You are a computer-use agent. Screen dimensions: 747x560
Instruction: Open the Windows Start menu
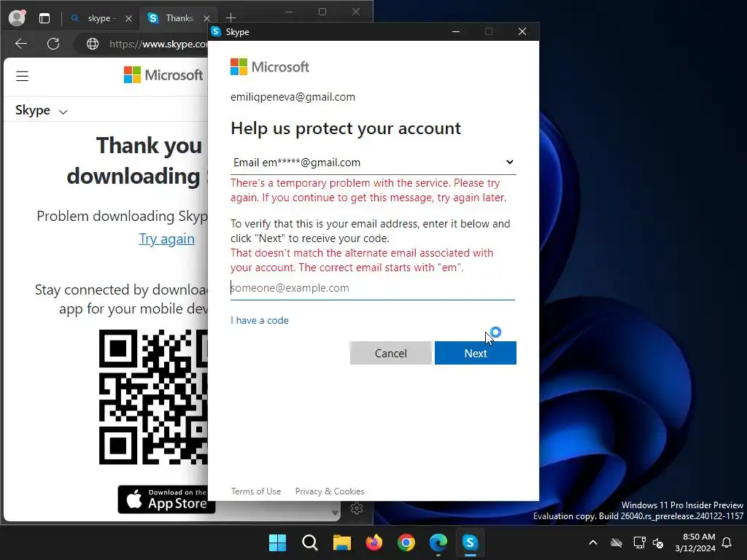(277, 542)
